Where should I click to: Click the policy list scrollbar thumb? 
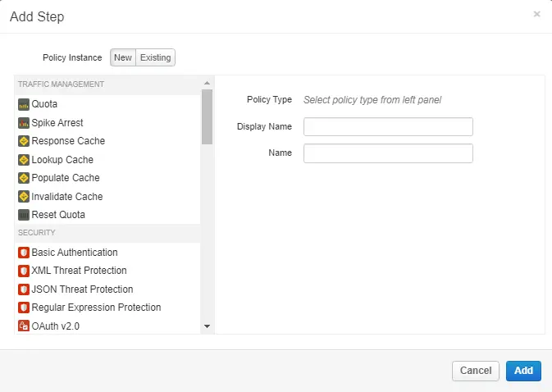(207, 116)
